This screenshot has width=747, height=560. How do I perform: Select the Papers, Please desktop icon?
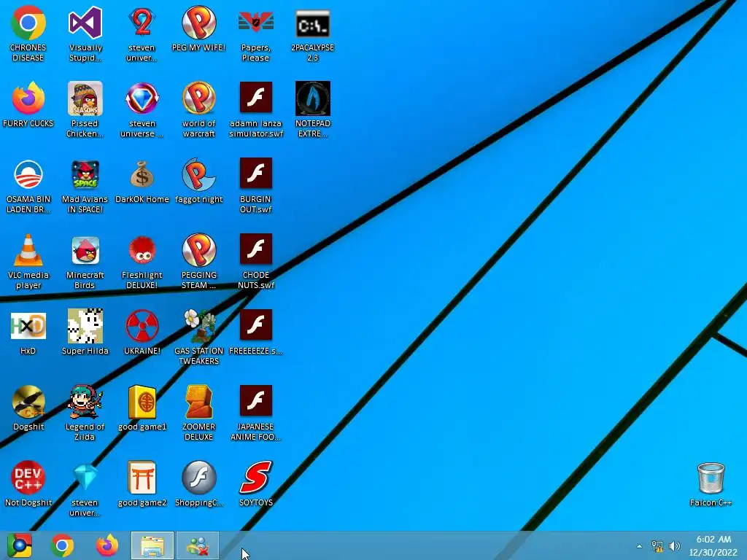click(x=256, y=23)
